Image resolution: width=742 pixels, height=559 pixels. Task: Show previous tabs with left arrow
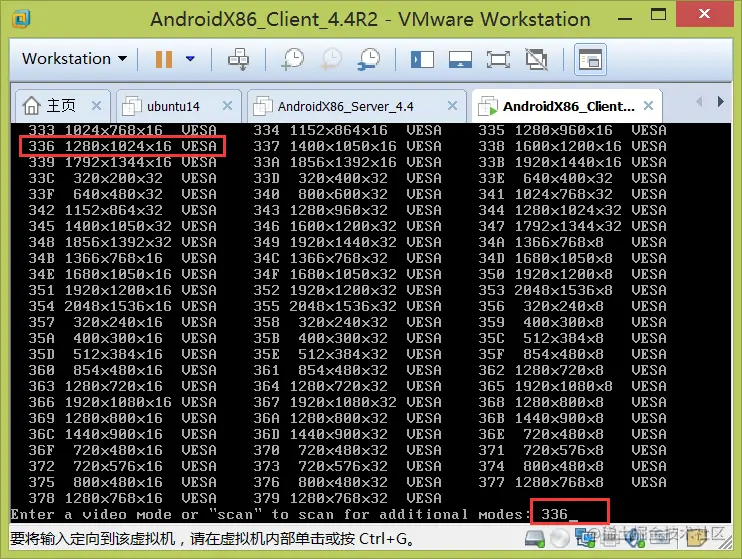coord(699,101)
